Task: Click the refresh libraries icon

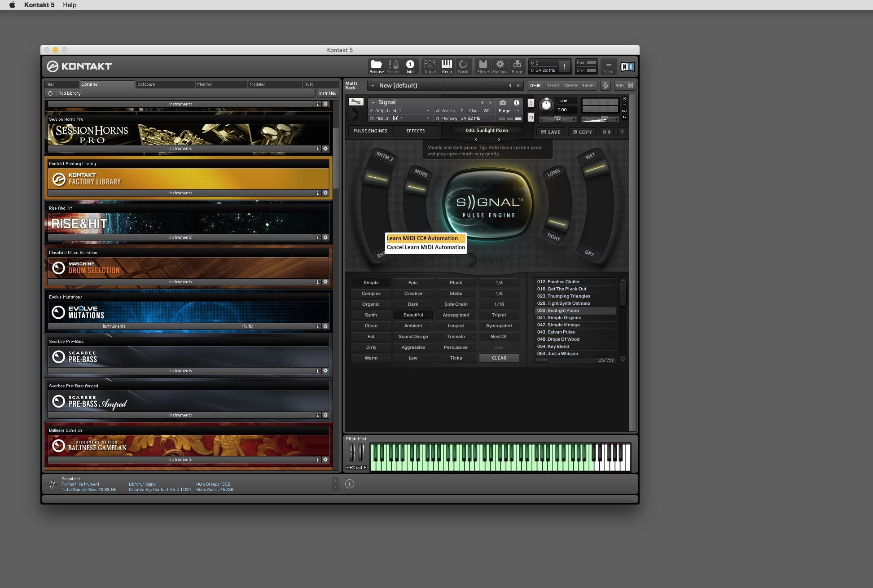Action: click(x=50, y=93)
